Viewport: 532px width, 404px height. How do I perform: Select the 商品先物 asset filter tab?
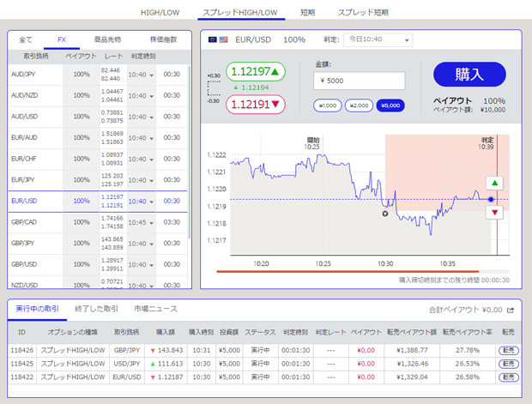pyautogui.click(x=107, y=39)
